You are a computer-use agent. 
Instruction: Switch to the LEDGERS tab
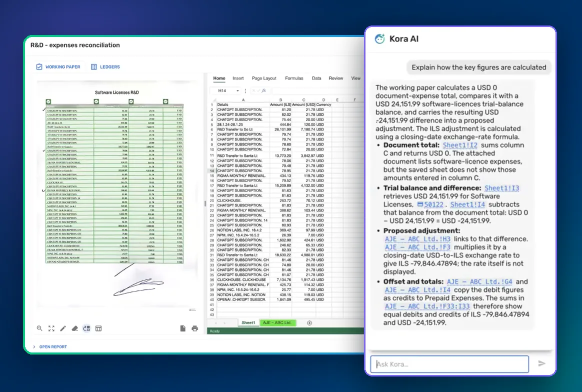pyautogui.click(x=105, y=67)
